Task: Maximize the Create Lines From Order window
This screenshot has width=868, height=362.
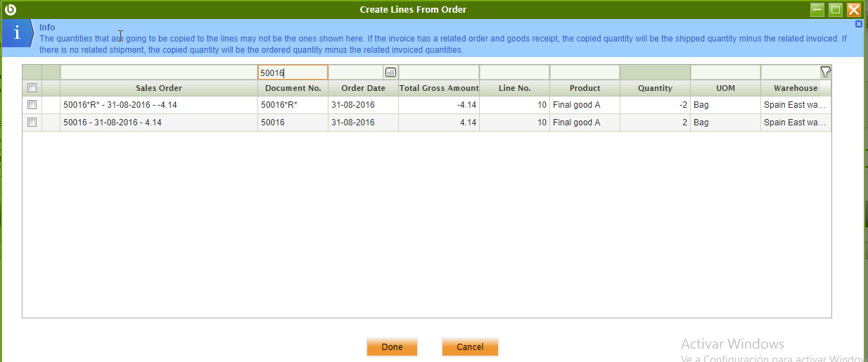Action: [835, 9]
